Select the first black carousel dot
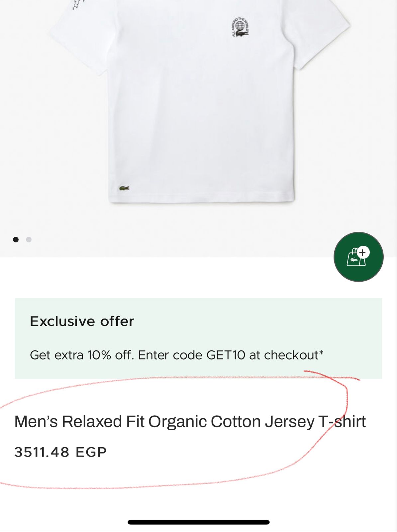 point(16,239)
